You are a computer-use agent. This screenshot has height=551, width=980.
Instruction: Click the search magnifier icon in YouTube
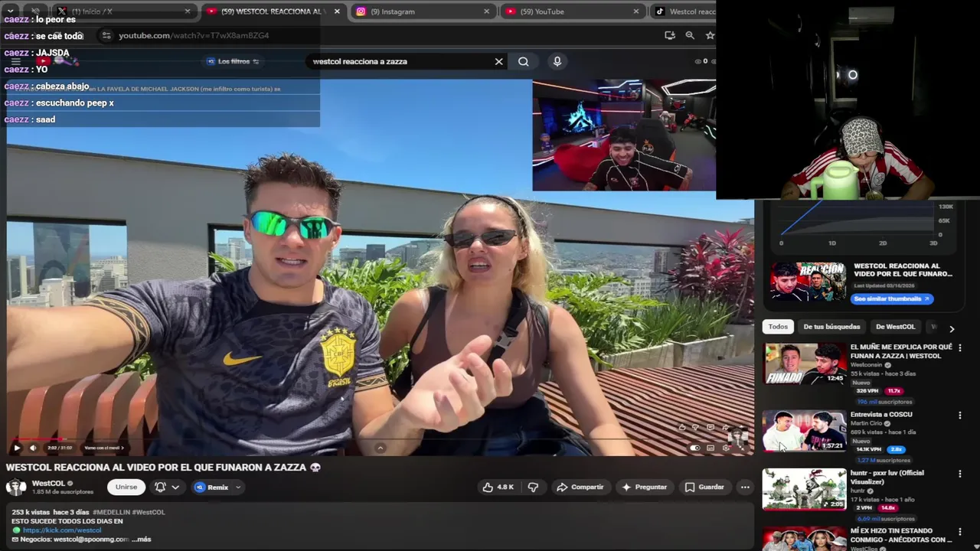tap(523, 61)
